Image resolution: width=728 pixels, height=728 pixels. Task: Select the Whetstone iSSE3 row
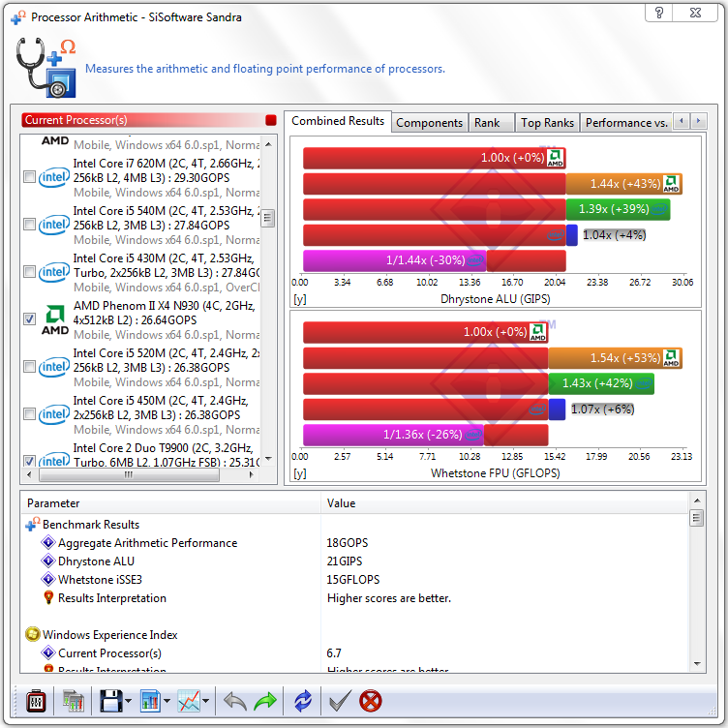353,580
